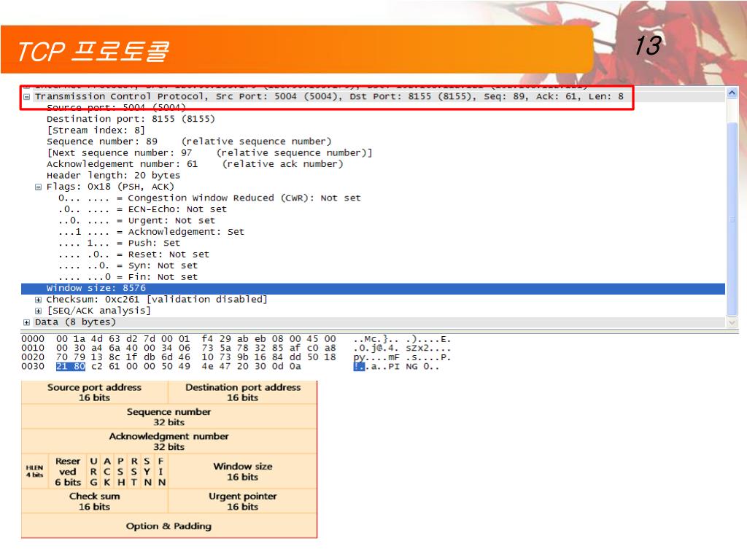Click the scrollbar up arrow in packet details
747x560 pixels.
point(732,93)
